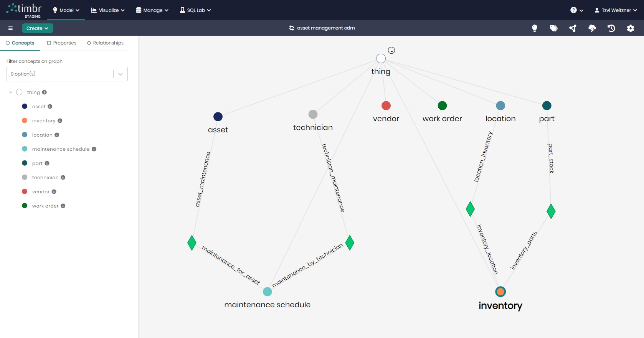Viewport: 644px width, 338px height.
Task: Select technician in the concepts list
Action: (x=45, y=178)
